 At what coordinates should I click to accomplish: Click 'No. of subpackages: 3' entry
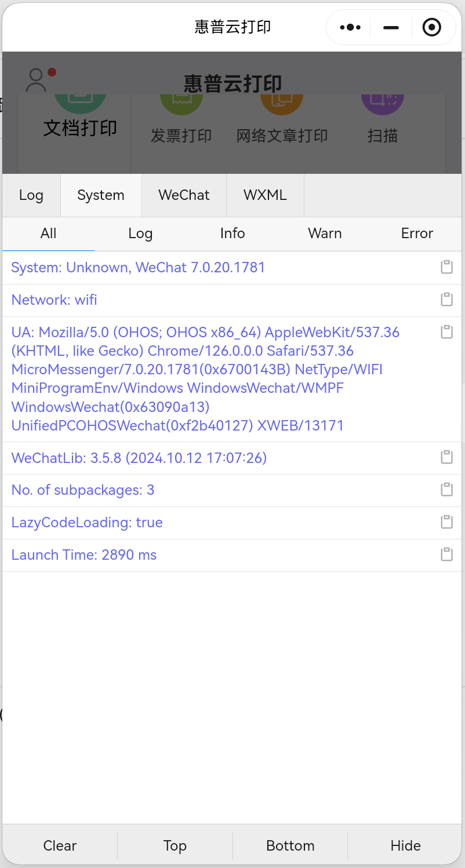point(83,490)
